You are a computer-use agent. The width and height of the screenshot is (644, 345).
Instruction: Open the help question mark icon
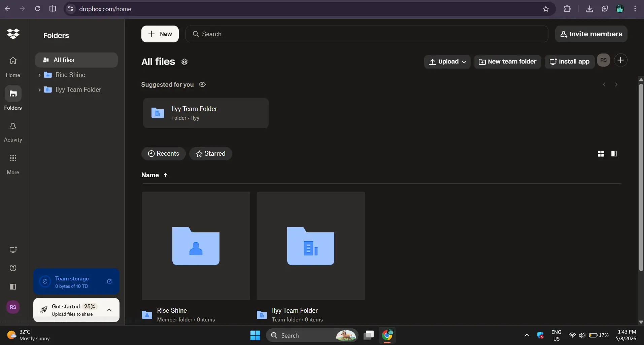click(13, 268)
